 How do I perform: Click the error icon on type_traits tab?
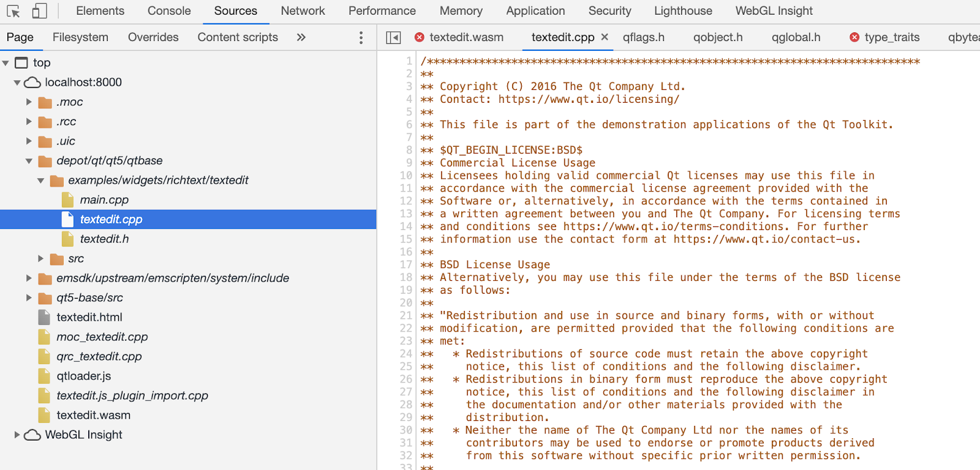[x=854, y=37]
